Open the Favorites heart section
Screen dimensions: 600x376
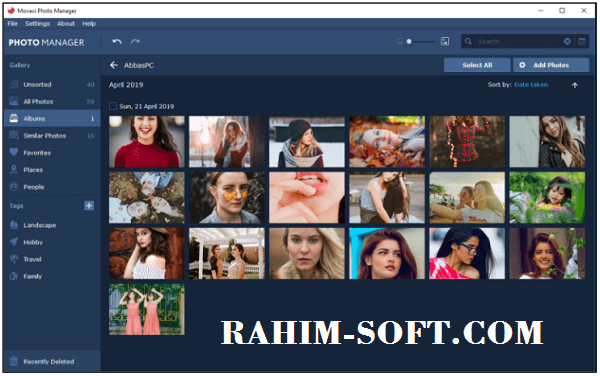coord(52,153)
